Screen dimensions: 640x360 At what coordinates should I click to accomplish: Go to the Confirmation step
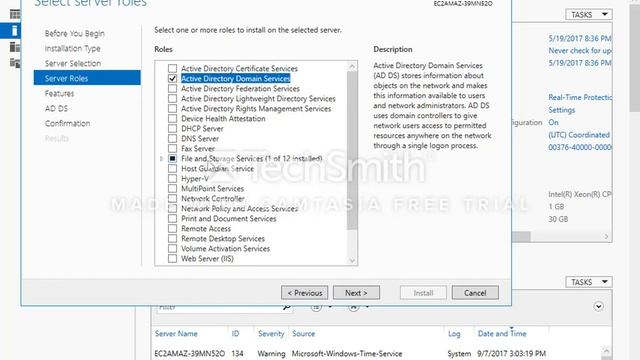[68, 123]
